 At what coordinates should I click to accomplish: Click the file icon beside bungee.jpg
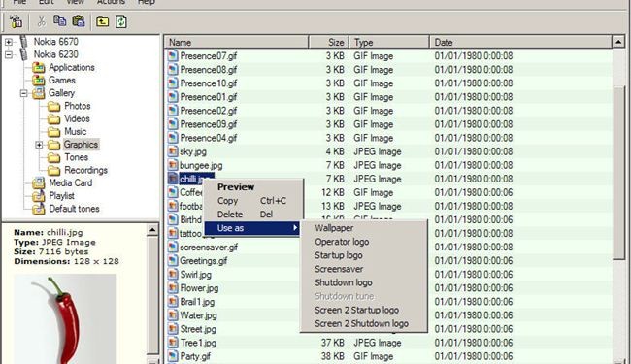[x=173, y=165]
